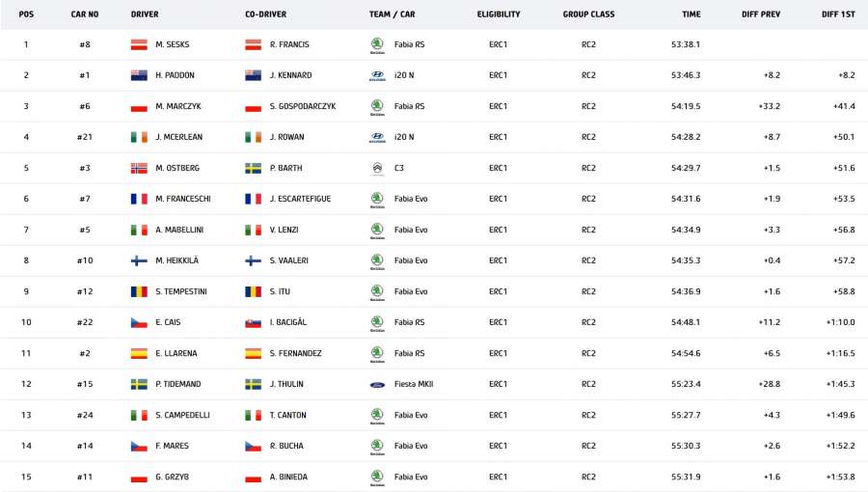Click the DRIVER column header
This screenshot has height=492, width=868.
145,14
